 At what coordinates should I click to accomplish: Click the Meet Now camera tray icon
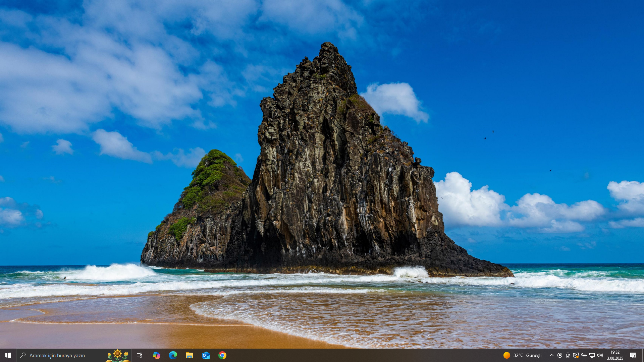[568, 355]
